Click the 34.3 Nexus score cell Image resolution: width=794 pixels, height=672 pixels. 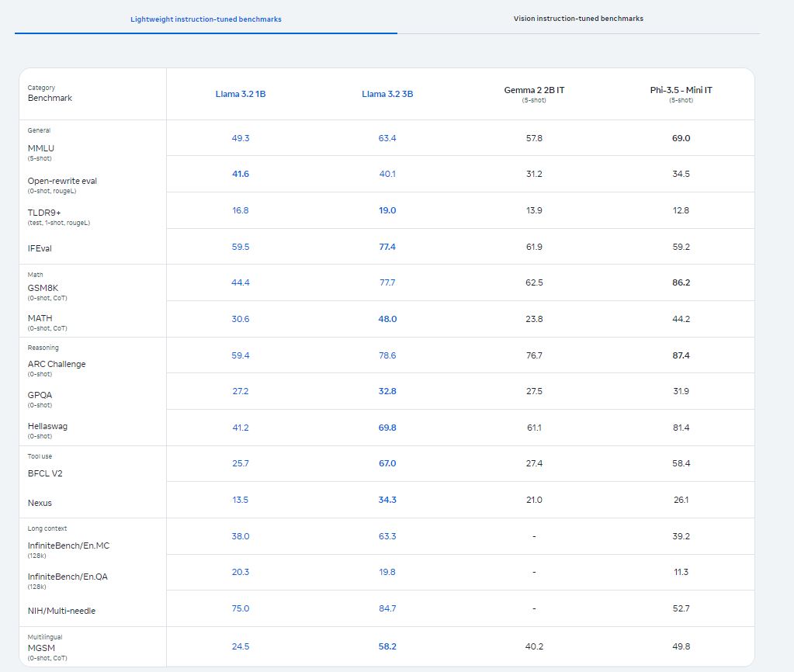click(387, 500)
